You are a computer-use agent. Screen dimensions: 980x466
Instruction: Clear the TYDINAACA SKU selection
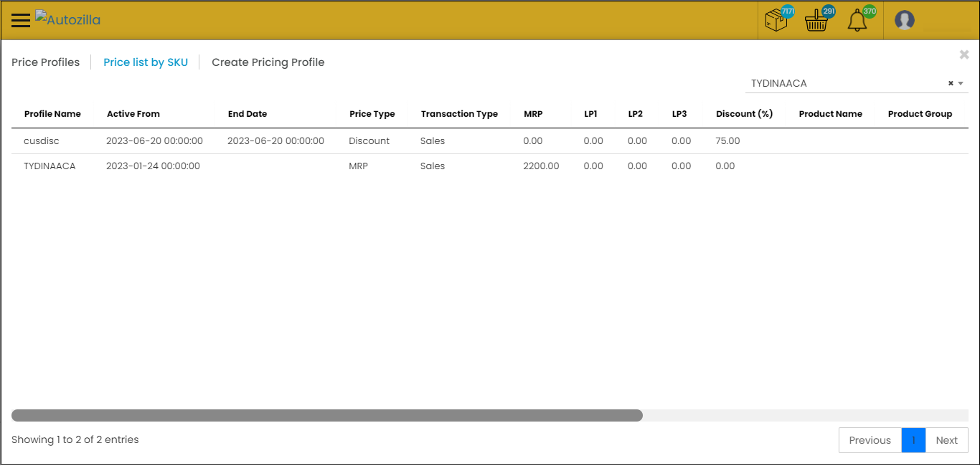point(951,83)
